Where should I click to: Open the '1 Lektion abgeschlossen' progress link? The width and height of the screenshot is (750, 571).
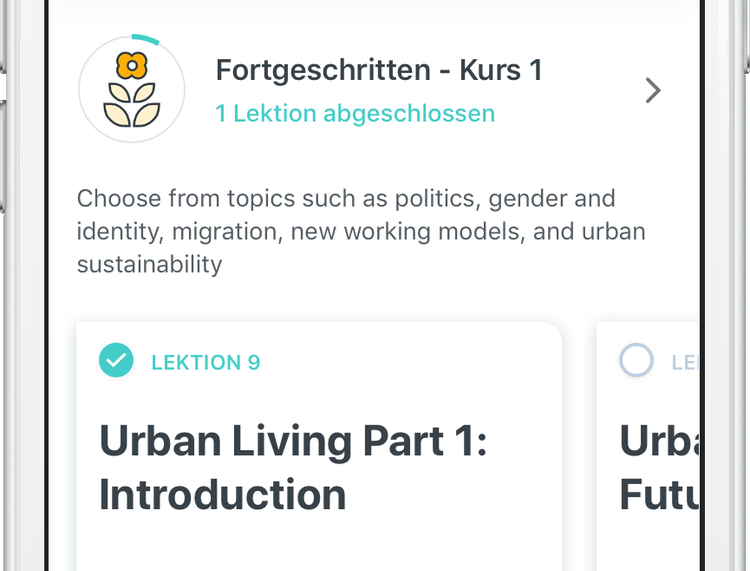(x=355, y=113)
